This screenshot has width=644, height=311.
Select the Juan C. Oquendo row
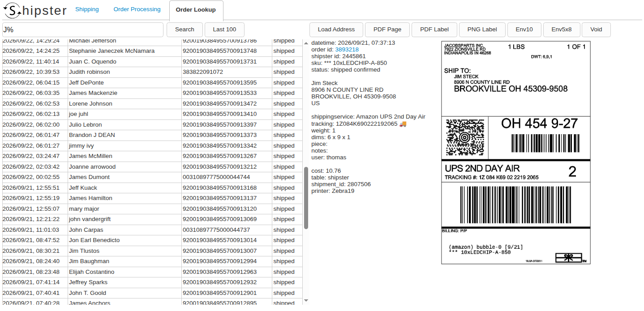(152, 62)
